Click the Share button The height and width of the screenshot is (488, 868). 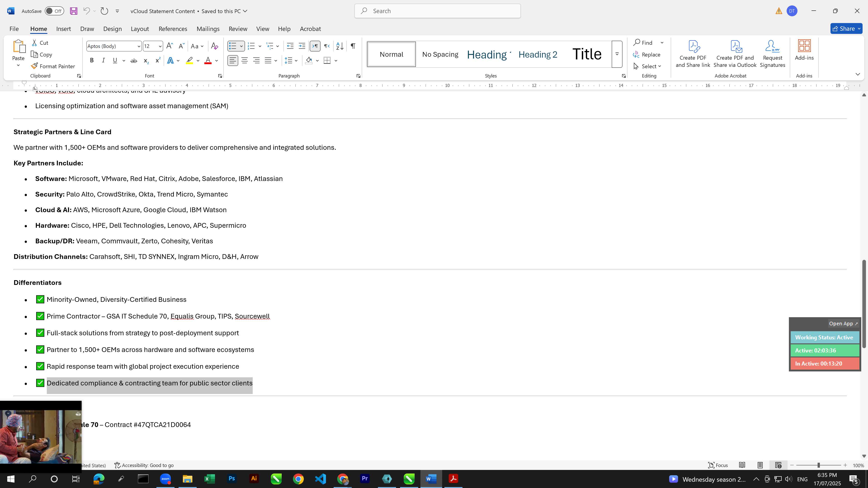click(846, 29)
